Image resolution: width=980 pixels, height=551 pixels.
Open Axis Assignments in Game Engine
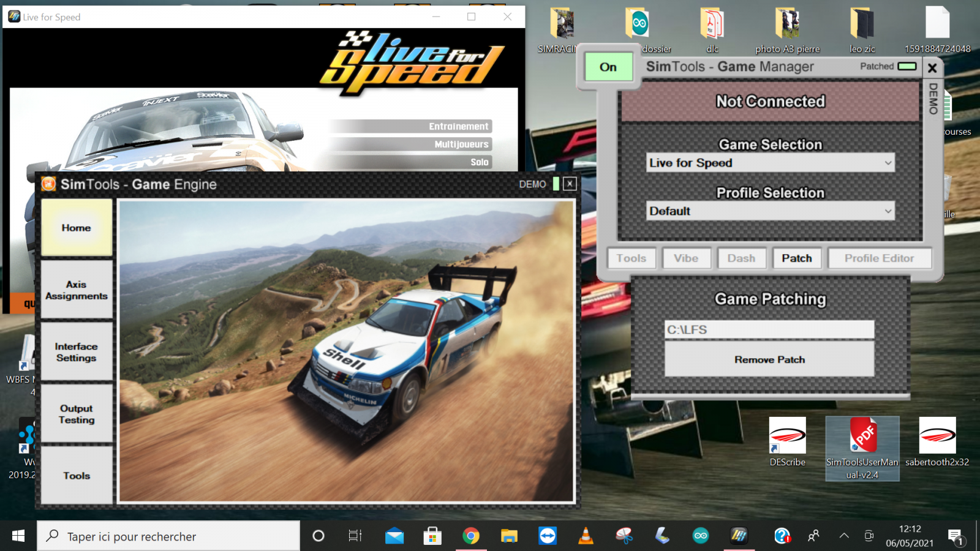pos(77,290)
